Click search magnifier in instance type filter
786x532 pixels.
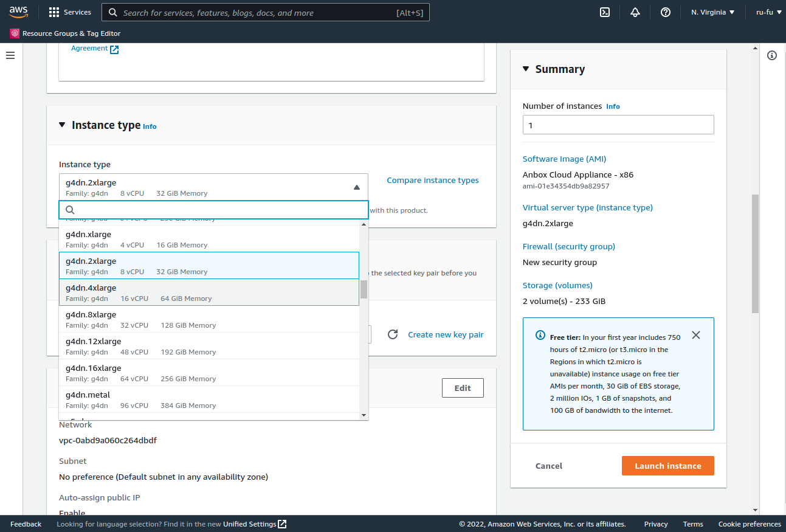[x=70, y=210]
